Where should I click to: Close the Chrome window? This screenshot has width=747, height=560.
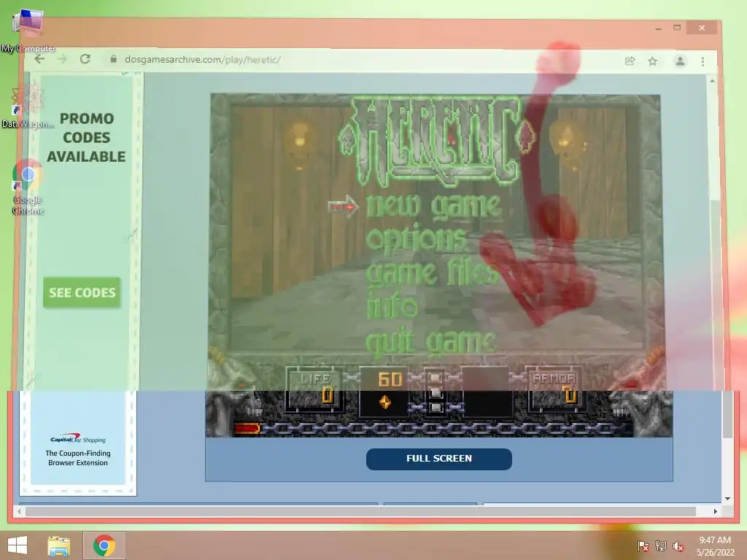coord(702,28)
